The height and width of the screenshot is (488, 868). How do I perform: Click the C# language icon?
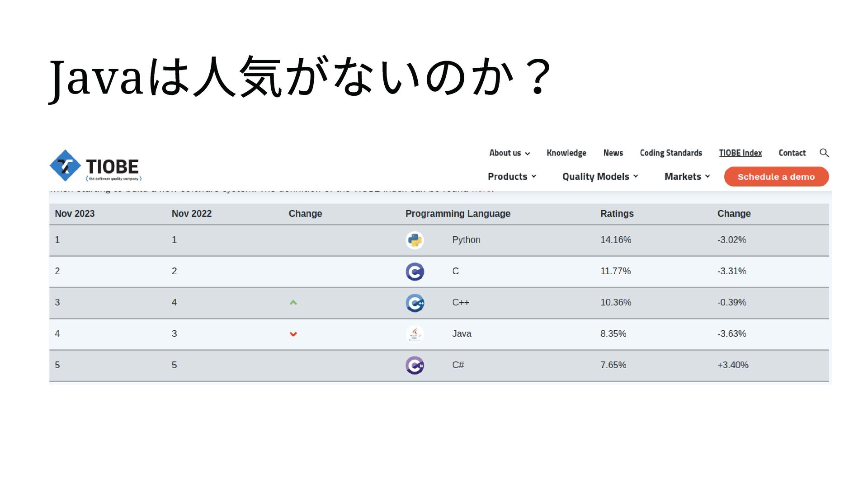tap(415, 365)
